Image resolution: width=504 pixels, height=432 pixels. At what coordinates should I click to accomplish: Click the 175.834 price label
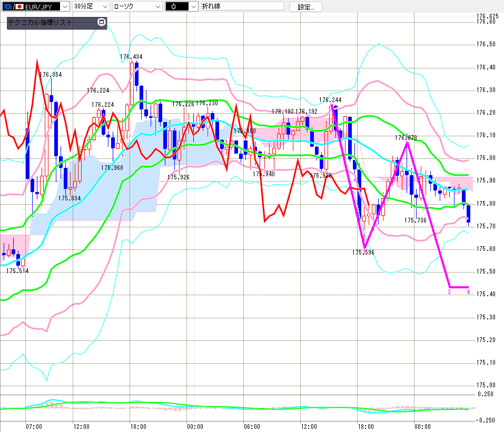[70, 198]
